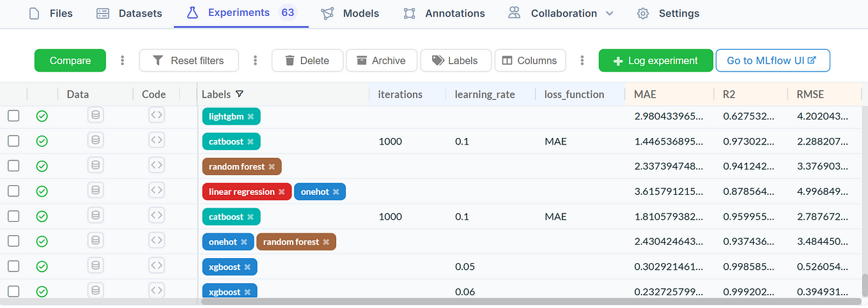Screen dimensions: 868x308
Task: Open the Columns selector
Action: point(530,61)
